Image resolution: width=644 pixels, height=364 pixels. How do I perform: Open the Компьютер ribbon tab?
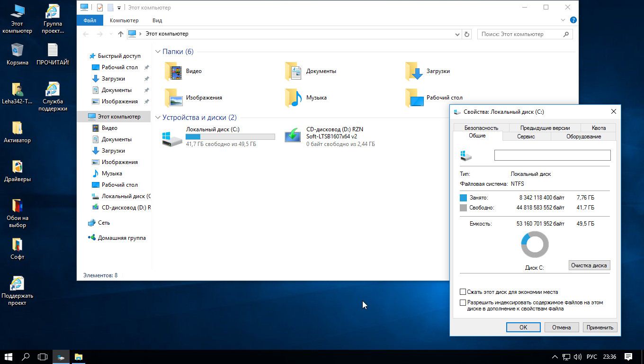[124, 20]
